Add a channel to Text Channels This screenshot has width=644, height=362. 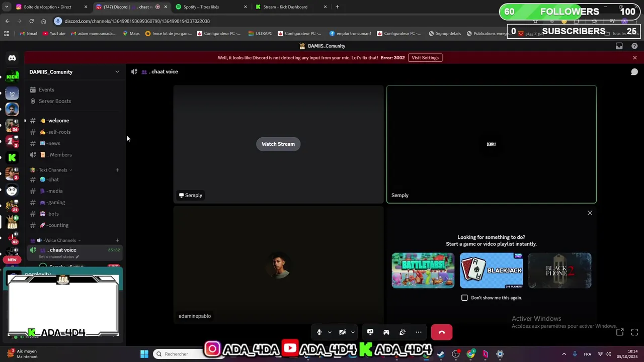pos(117,170)
